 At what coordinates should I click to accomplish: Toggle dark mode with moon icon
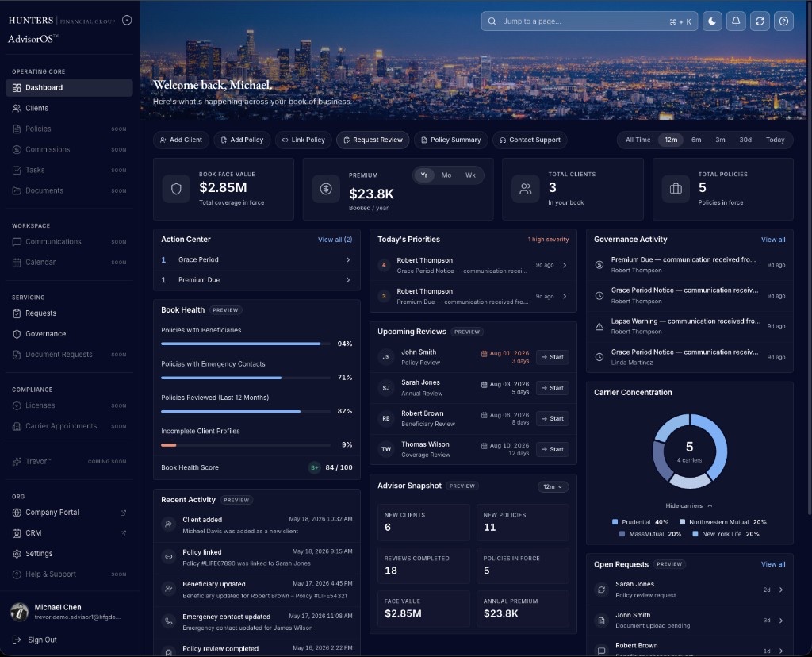click(x=712, y=21)
